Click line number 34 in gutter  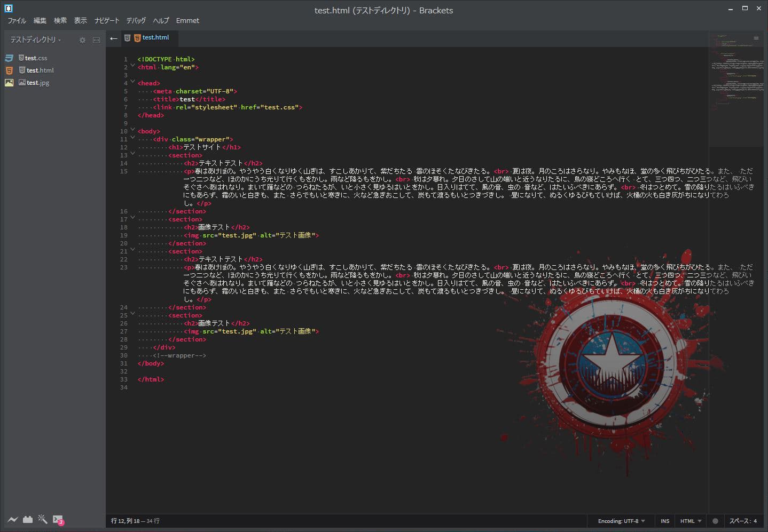click(124, 387)
